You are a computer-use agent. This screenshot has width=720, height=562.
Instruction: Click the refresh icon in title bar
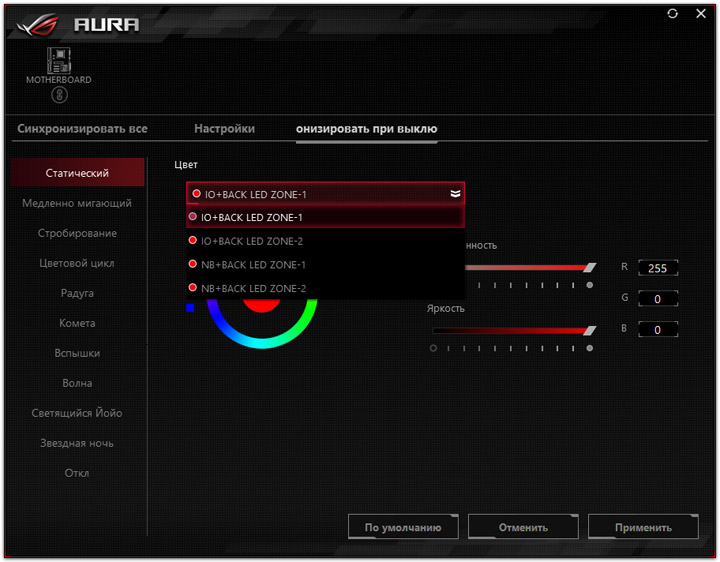pyautogui.click(x=672, y=14)
